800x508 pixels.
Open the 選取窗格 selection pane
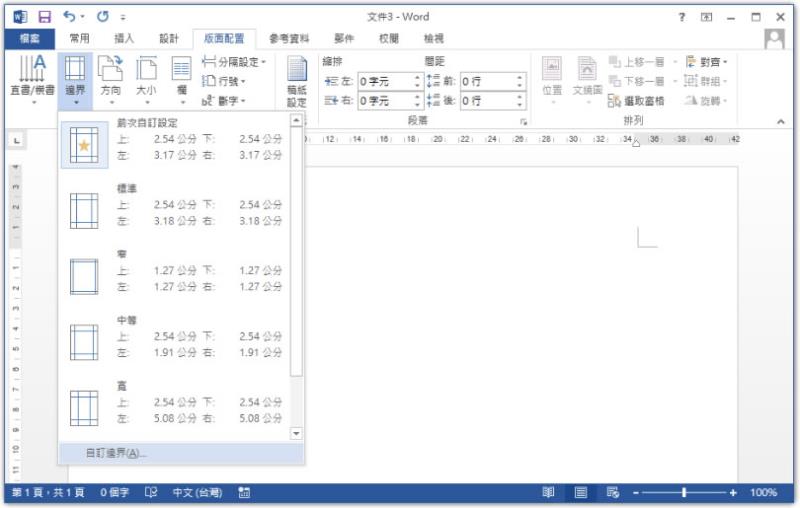[636, 100]
